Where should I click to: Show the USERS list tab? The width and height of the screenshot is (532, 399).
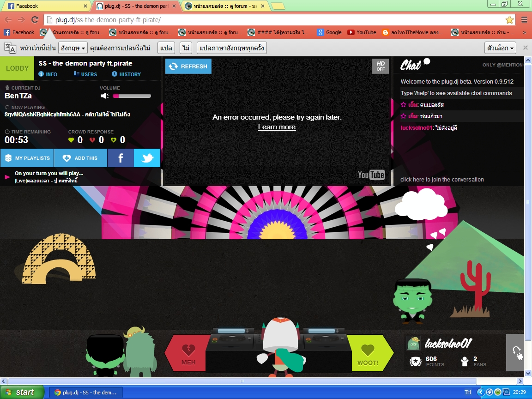[x=85, y=74]
